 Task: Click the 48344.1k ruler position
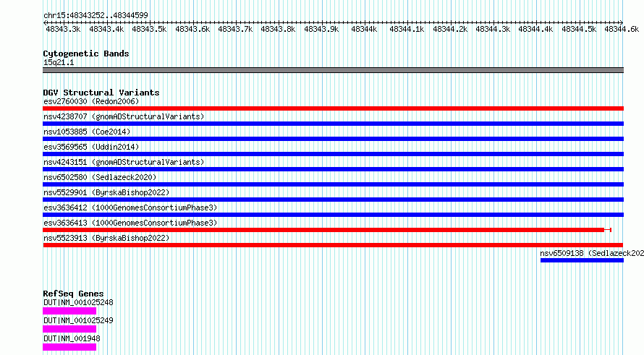point(407,29)
